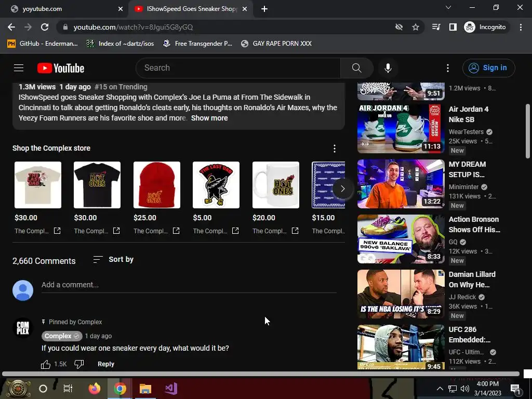Open external link of the $20.00 mug
Screen dimensions: 532x399
pos(295,231)
